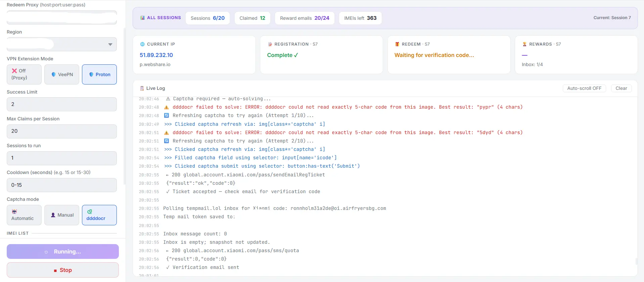Click the Polling tempmail.lol inbox log line
This screenshot has width=644, height=282.
pos(275,208)
